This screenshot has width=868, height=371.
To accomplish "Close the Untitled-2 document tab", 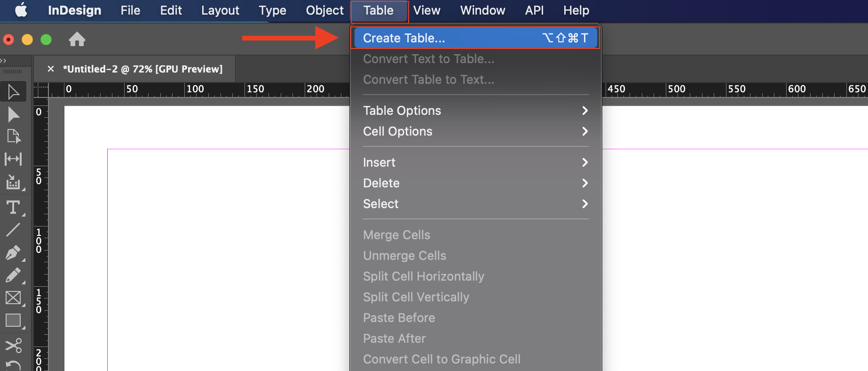I will tap(51, 69).
